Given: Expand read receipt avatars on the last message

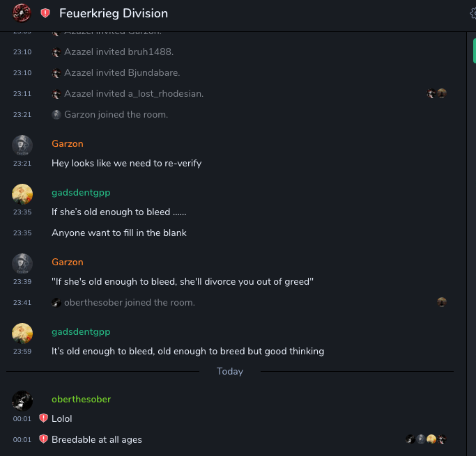Looking at the screenshot, I should (426, 439).
